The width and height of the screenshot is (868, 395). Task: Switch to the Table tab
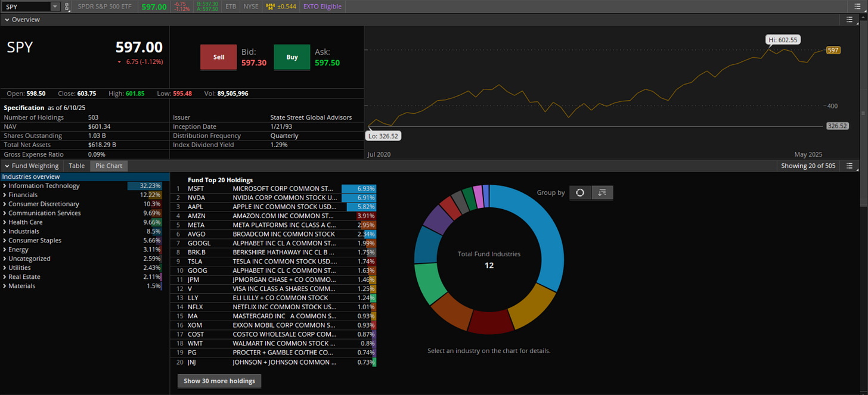tap(76, 166)
